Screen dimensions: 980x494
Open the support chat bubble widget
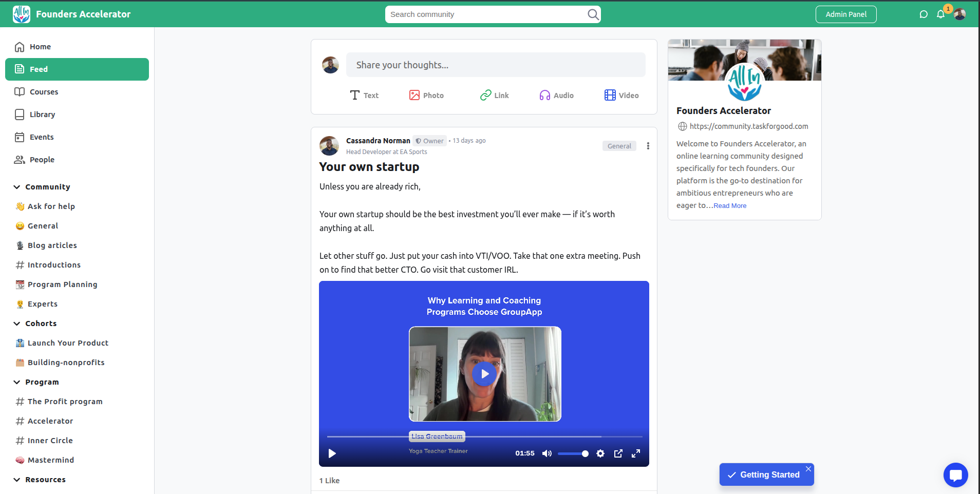point(956,475)
